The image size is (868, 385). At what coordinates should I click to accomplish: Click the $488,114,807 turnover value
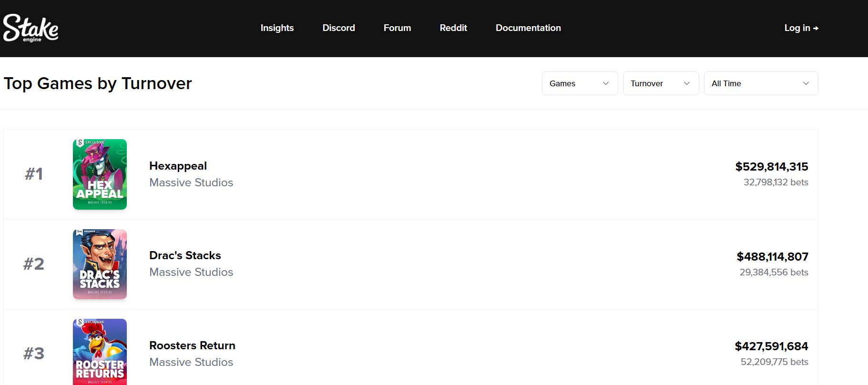[x=772, y=257]
